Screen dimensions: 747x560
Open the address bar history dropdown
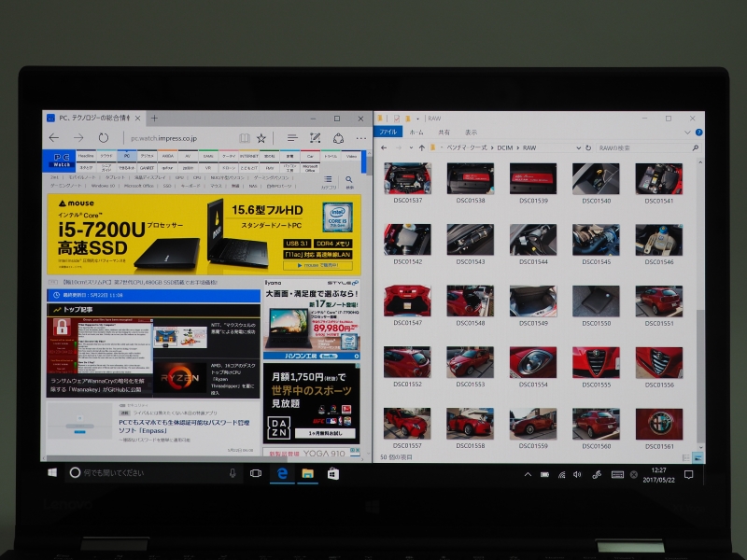coord(578,147)
